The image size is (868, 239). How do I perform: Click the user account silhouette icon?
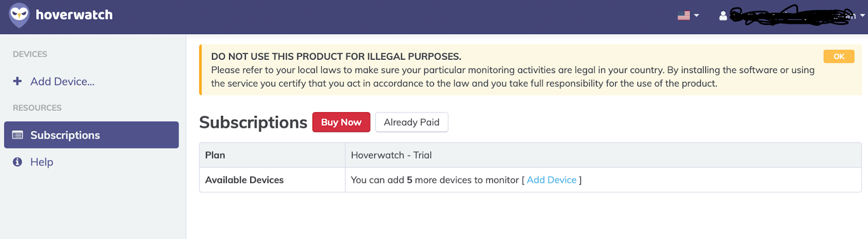(x=723, y=16)
